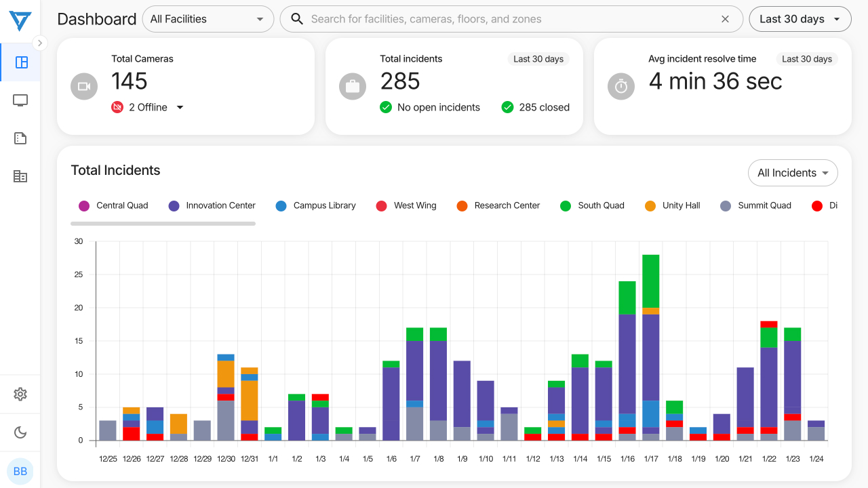Open the monitor view icon in sidebar
The height and width of the screenshot is (488, 868).
pyautogui.click(x=20, y=100)
